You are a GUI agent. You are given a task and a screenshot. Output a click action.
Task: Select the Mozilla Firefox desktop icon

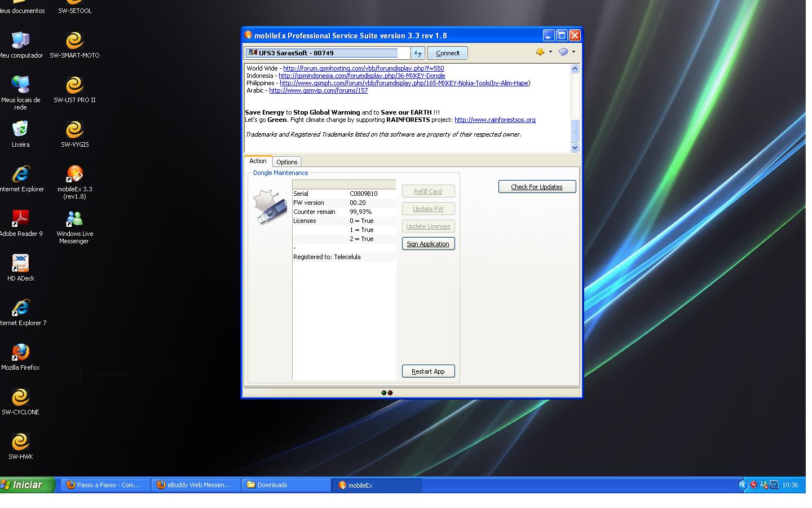point(20,353)
